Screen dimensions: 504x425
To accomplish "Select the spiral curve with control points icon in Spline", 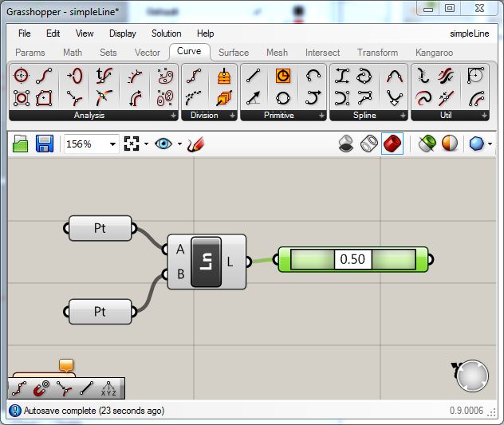I will point(364,76).
